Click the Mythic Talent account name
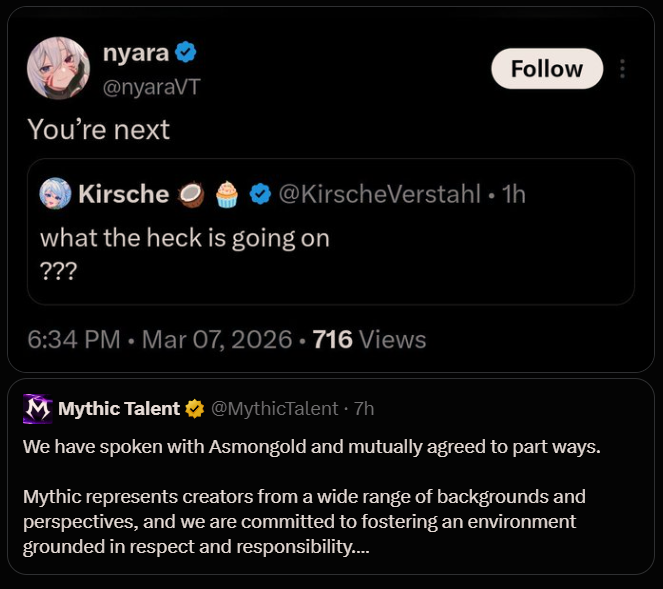The height and width of the screenshot is (589, 663). 119,408
